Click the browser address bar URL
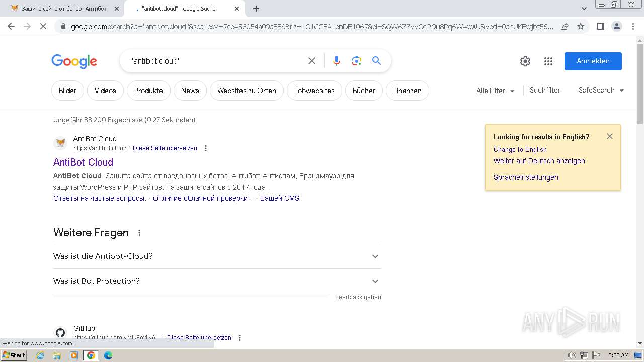The width and height of the screenshot is (644, 362). (312, 27)
